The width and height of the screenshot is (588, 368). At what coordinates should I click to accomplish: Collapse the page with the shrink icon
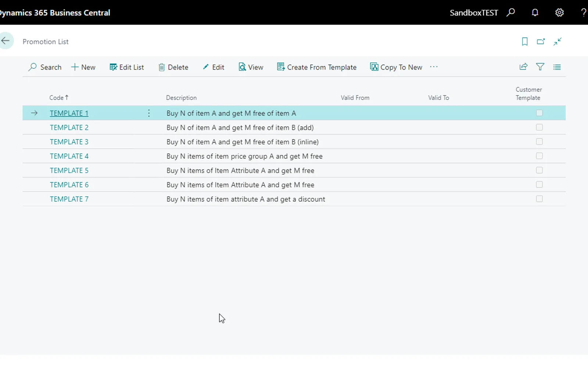557,42
